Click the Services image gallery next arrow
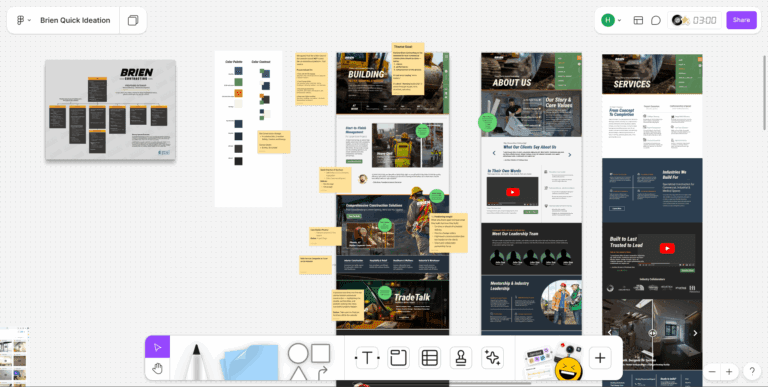768x387 pixels. [x=695, y=333]
